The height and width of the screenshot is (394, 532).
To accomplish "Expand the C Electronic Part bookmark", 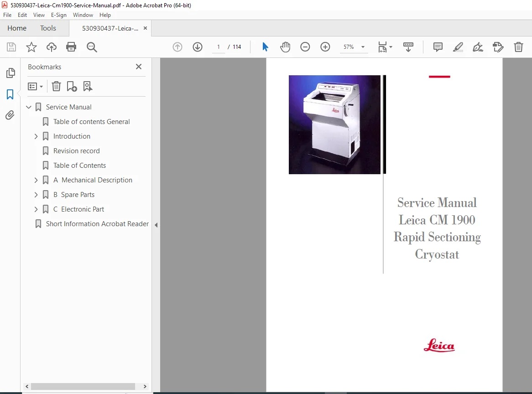I will (36, 209).
